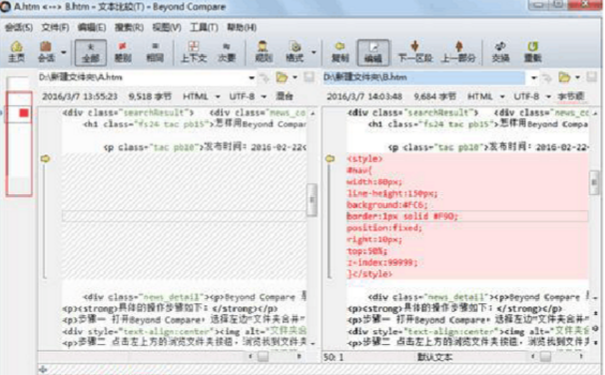Screen dimensions: 605x375
Task: Click the left pane save icon
Action: click(x=309, y=77)
